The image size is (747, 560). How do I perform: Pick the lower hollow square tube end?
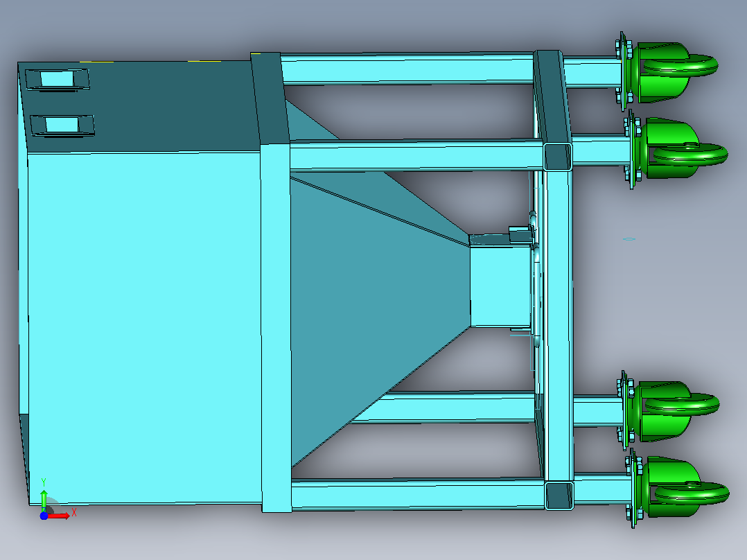coord(559,496)
